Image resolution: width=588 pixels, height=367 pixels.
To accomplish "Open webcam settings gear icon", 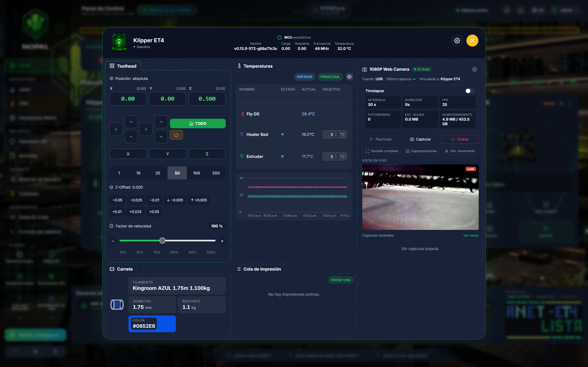I will click(474, 69).
